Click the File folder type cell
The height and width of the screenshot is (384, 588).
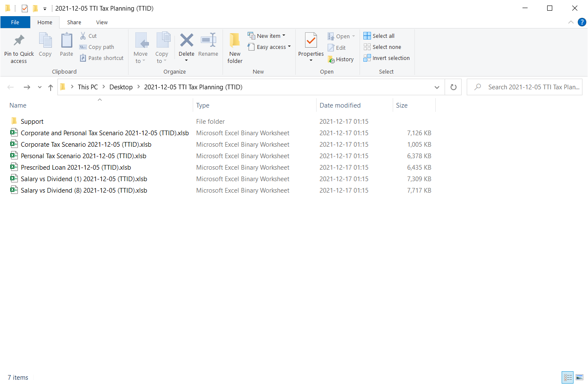point(210,122)
